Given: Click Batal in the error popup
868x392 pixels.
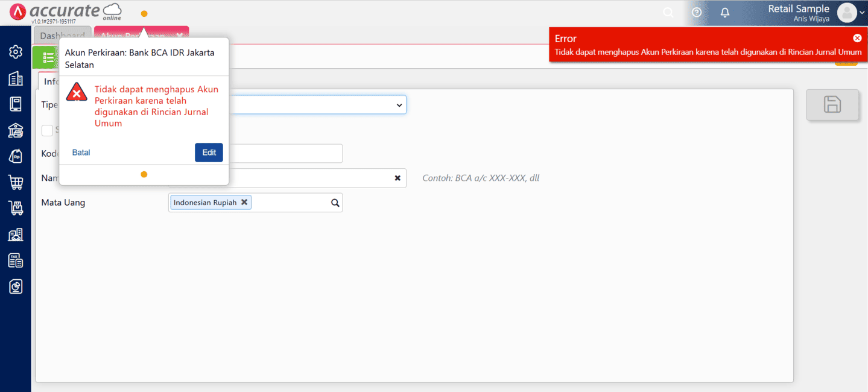Looking at the screenshot, I should pyautogui.click(x=81, y=153).
